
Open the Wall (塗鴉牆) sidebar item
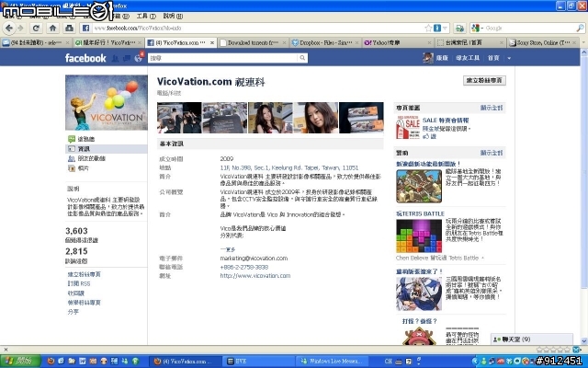pyautogui.click(x=85, y=139)
